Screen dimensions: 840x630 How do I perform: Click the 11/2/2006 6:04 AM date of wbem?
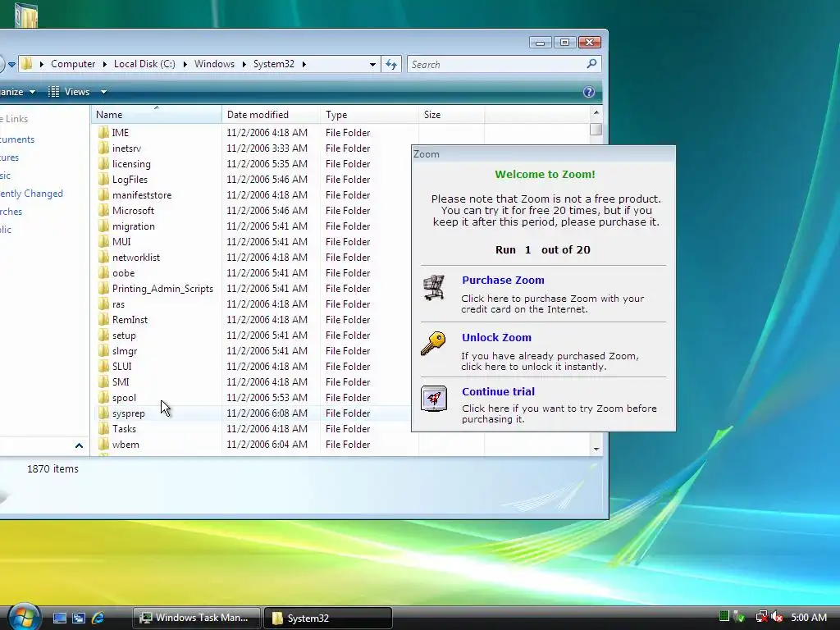267,444
